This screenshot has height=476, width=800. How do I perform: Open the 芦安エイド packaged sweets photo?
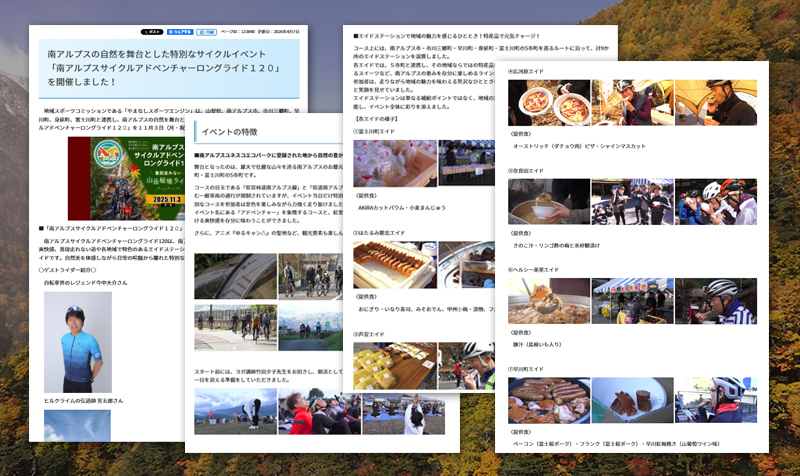coord(395,366)
